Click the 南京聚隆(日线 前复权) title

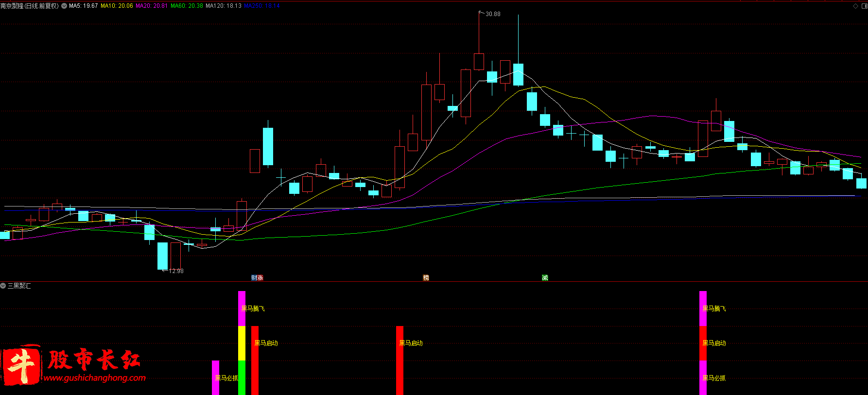pos(30,6)
